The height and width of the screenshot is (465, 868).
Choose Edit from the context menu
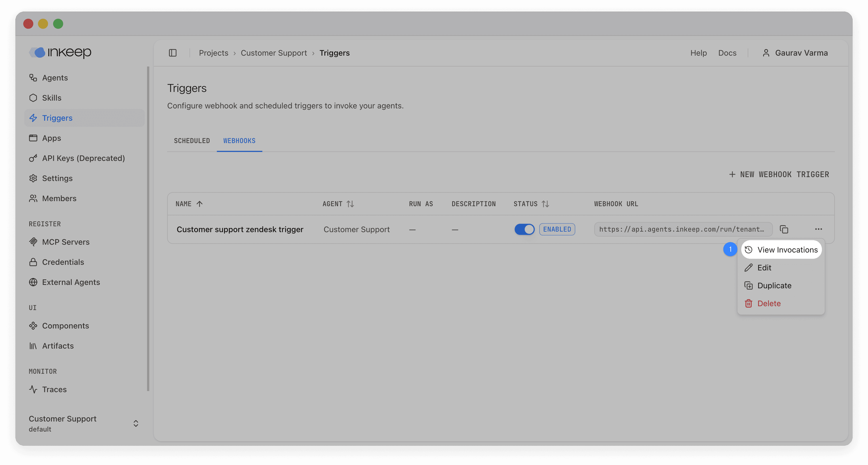point(781,267)
